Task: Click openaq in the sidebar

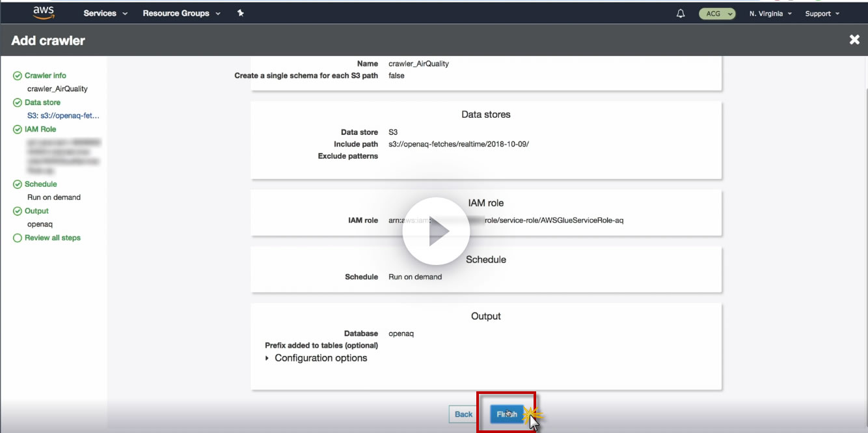Action: coord(40,224)
